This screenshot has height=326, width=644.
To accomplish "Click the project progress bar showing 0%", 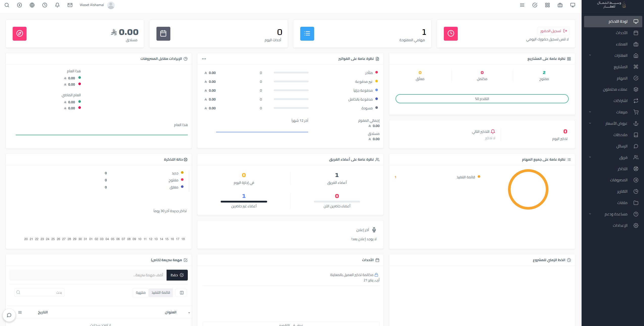I will pyautogui.click(x=482, y=99).
